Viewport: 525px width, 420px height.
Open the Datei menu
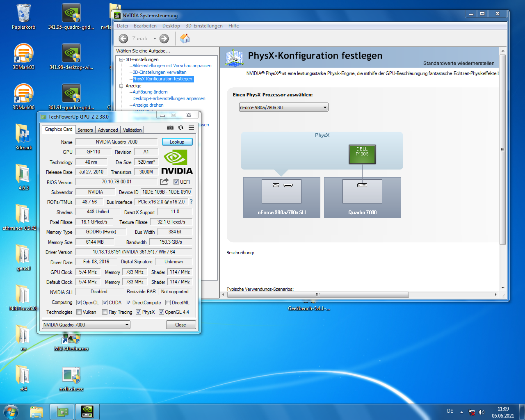point(122,26)
